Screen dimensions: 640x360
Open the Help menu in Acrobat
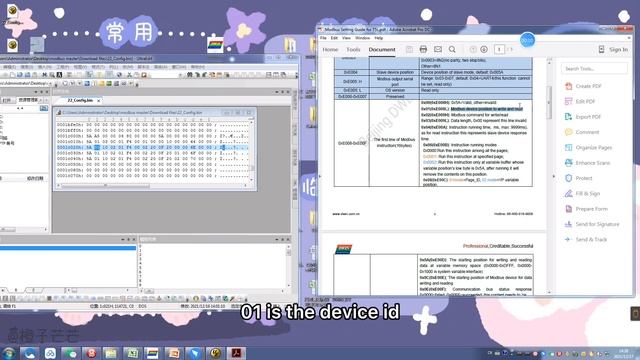coord(379,38)
